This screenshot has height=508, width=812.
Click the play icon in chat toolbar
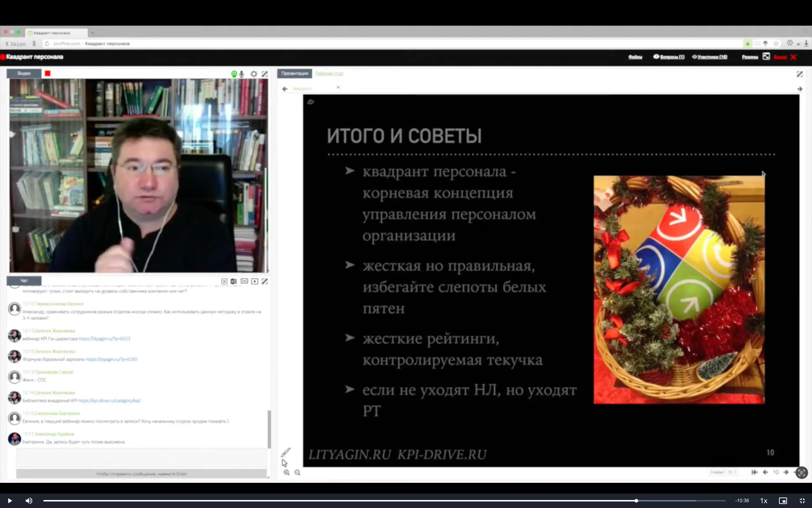(x=255, y=281)
